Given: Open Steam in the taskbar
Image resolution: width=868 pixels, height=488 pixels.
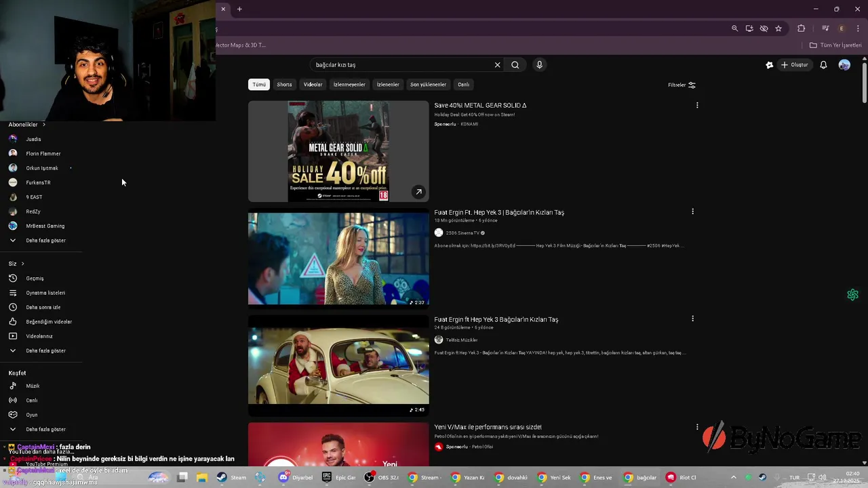Looking at the screenshot, I should tap(232, 477).
